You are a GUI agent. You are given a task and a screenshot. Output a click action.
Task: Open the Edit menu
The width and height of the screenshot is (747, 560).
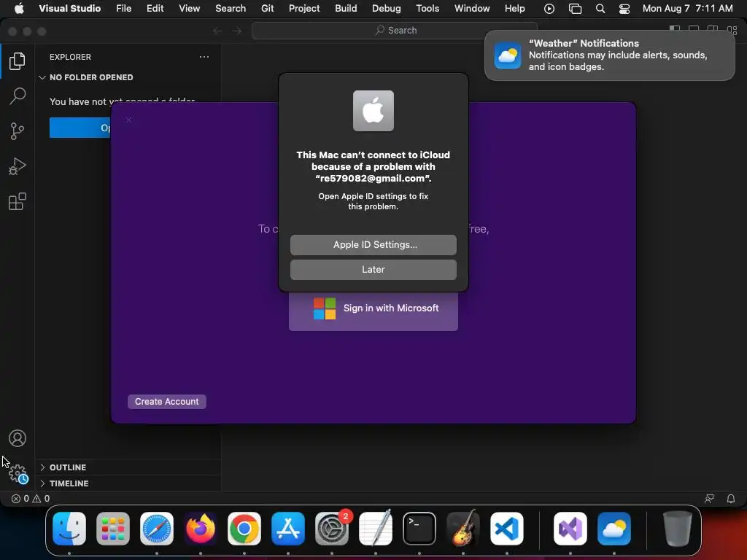(x=155, y=8)
